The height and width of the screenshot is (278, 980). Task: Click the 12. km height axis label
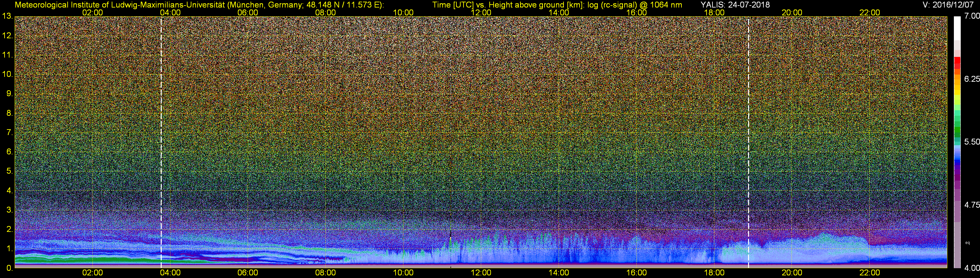click(8, 36)
